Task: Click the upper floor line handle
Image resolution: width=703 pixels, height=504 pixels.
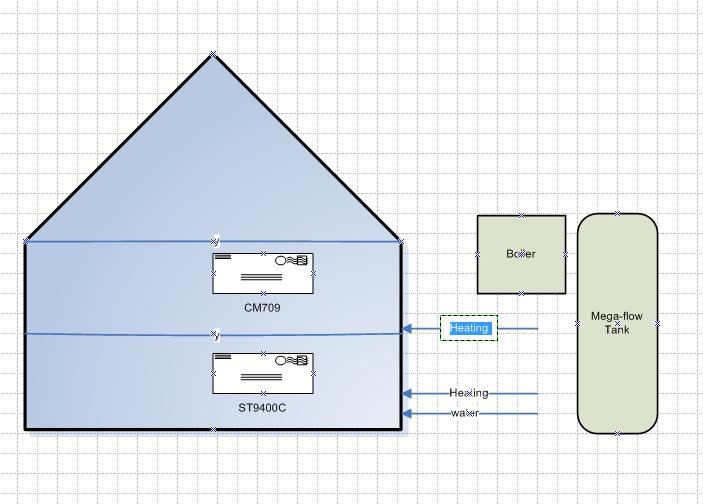Action: [216, 241]
